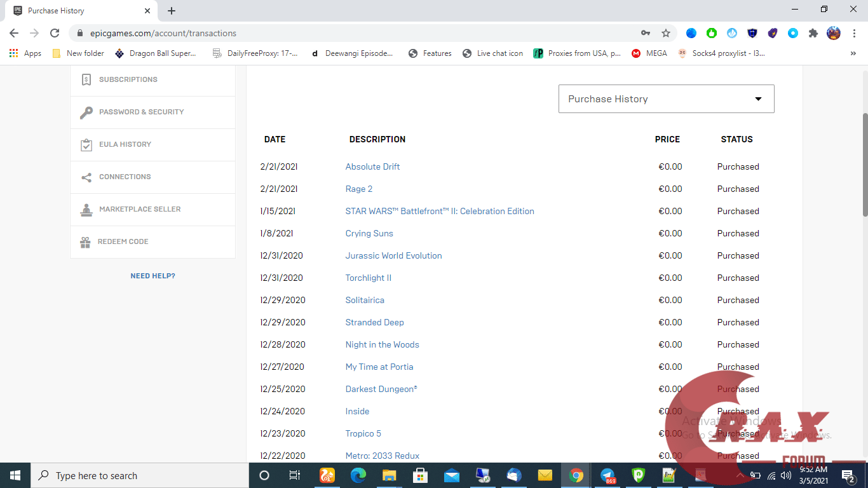This screenshot has height=488, width=868.
Task: Open the Proxies from USA bookmark
Action: coord(578,53)
